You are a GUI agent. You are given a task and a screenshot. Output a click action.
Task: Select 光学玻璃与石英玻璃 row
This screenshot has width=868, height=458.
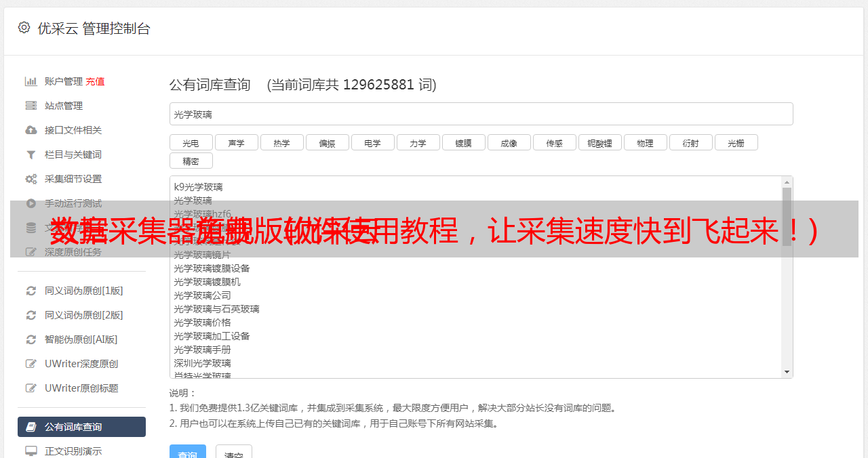click(216, 309)
